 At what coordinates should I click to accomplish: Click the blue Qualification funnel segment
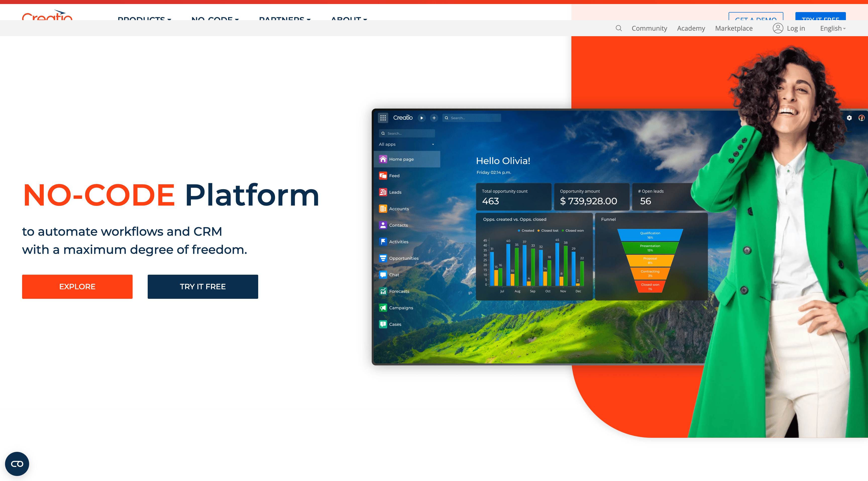coord(650,235)
